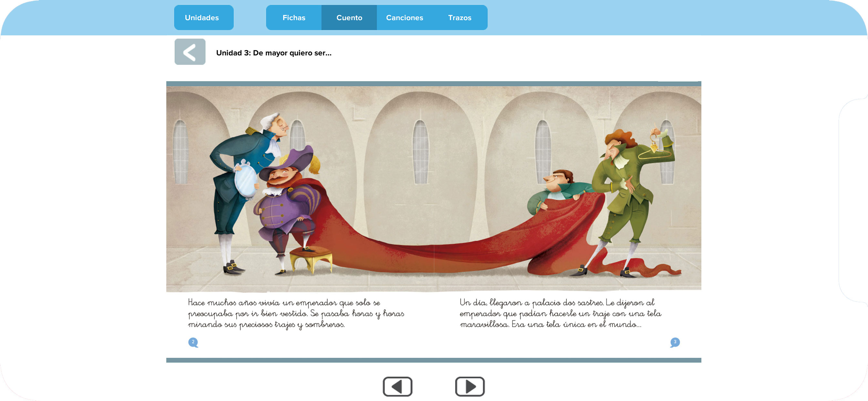Advance to next story page arrow

[470, 386]
